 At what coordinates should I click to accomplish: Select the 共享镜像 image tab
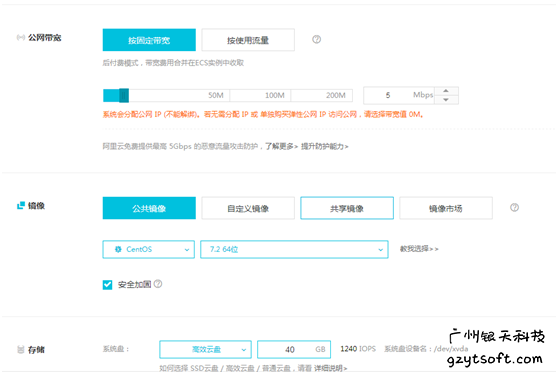(347, 208)
